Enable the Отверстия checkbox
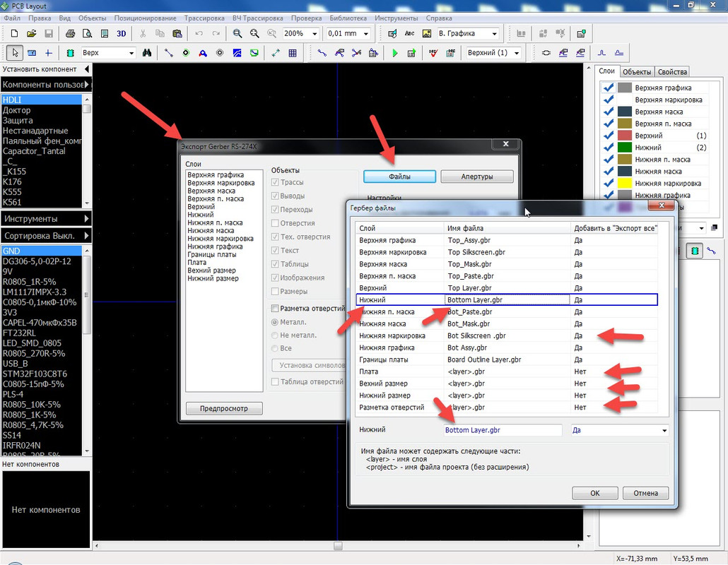Viewport: 728px width, 565px height. (x=275, y=223)
